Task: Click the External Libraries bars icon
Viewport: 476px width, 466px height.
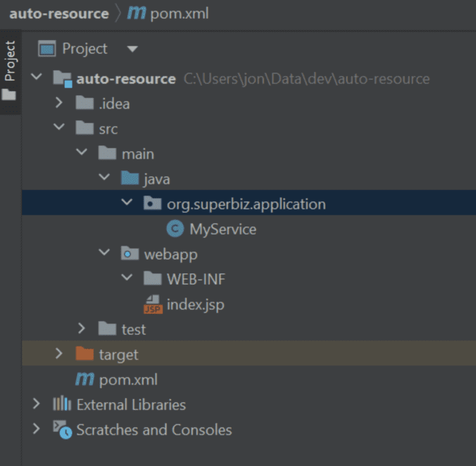Action: pyautogui.click(x=62, y=404)
